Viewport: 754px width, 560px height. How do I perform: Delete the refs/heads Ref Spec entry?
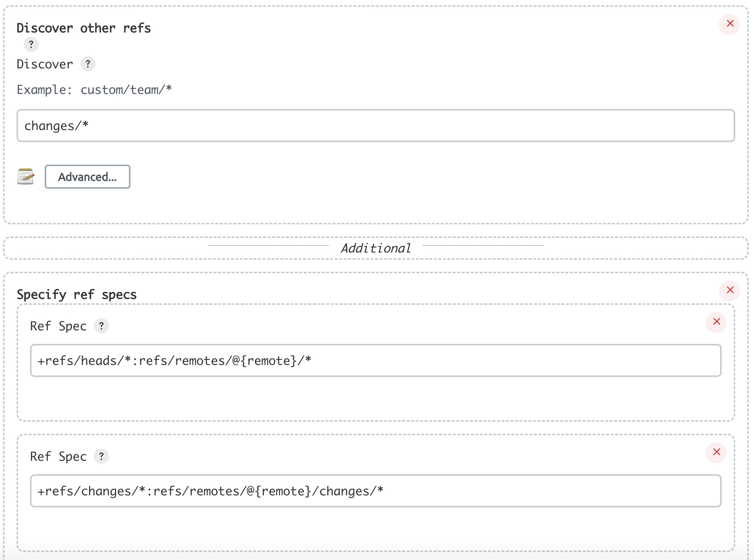[x=716, y=322]
